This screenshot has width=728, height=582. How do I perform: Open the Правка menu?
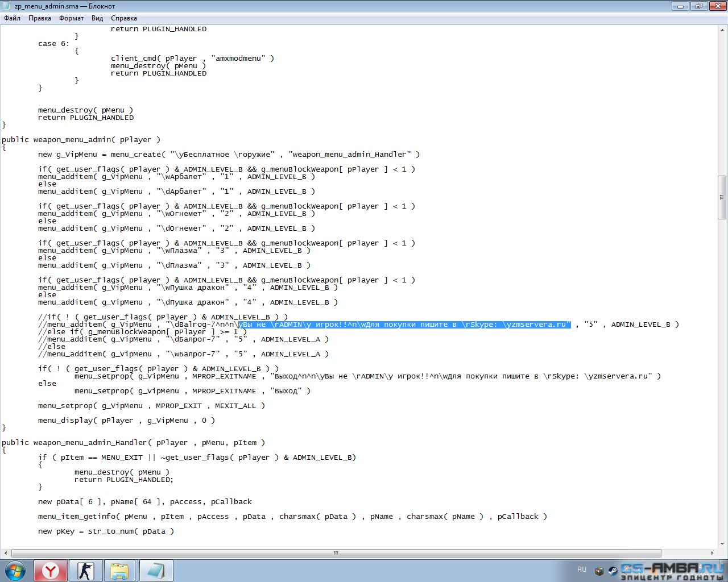point(40,18)
